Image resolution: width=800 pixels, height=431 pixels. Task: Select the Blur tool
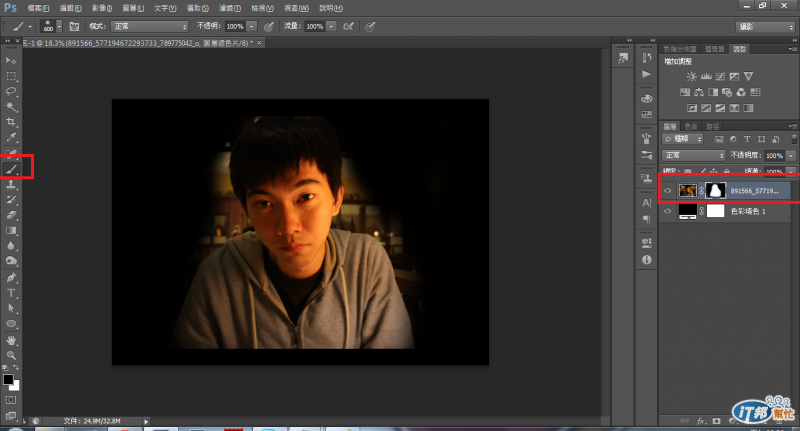[11, 246]
